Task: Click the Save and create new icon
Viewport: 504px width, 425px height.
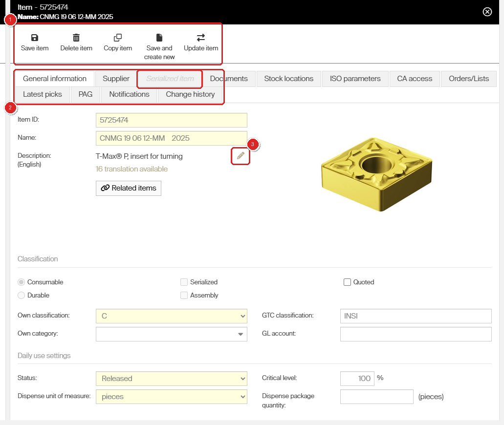Action: click(159, 38)
